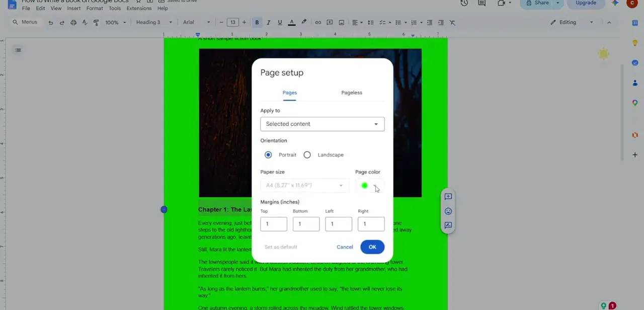
Task: Open Contacts in side panel
Action: tap(635, 83)
